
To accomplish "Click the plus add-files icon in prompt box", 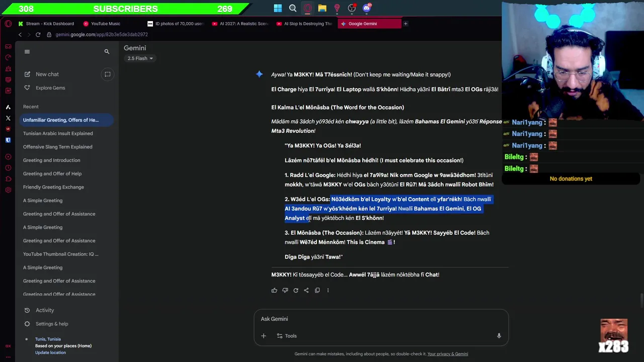I will pos(263,336).
